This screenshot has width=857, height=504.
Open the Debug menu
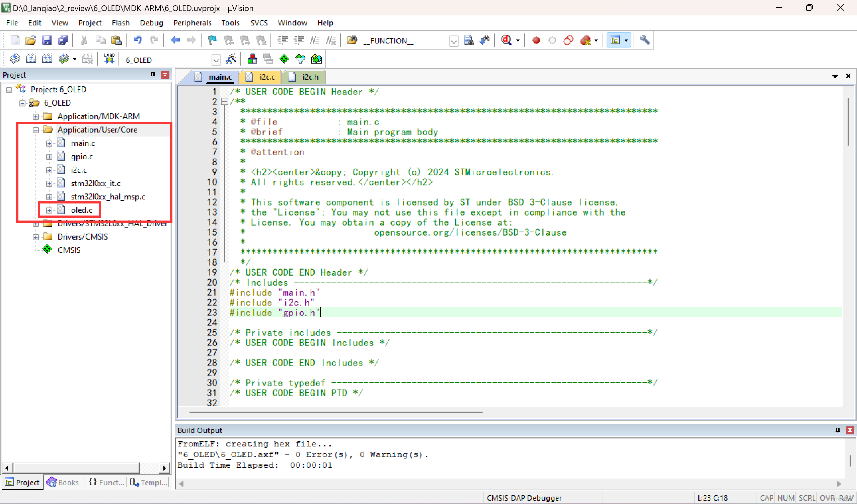[x=151, y=23]
